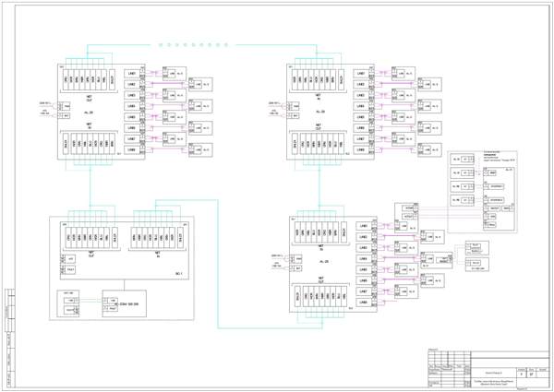The image size is (554, 392).
Task: Click the cyan cable between the two right units
Action: [319, 187]
